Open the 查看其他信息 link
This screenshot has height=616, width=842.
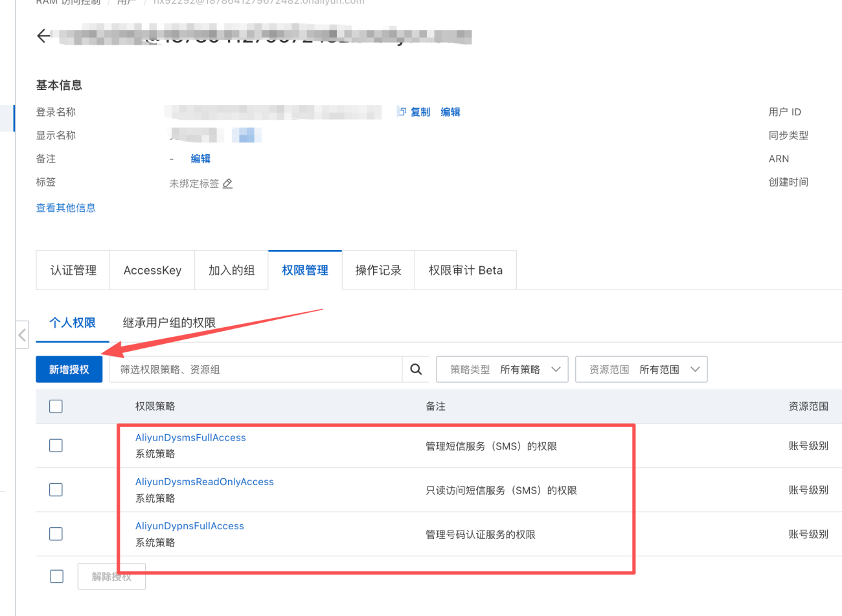66,208
